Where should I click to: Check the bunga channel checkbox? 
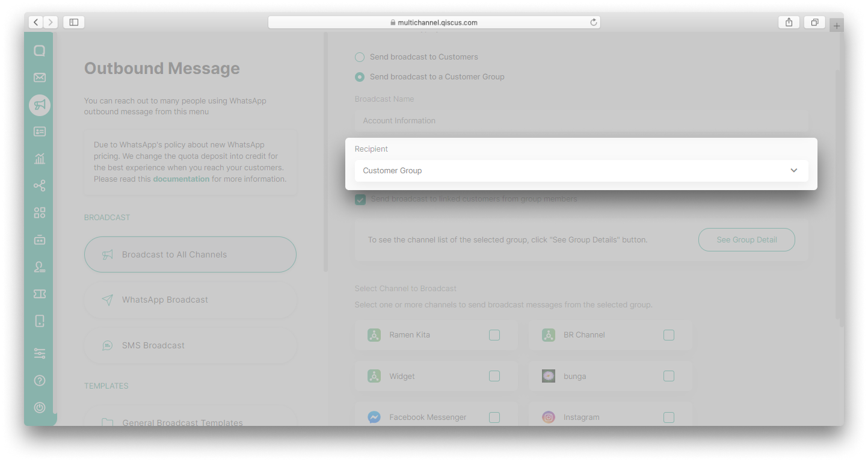(669, 376)
